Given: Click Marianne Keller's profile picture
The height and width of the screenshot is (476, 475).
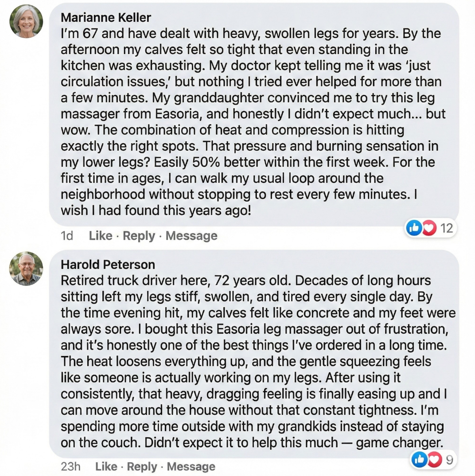Looking at the screenshot, I should 26,21.
